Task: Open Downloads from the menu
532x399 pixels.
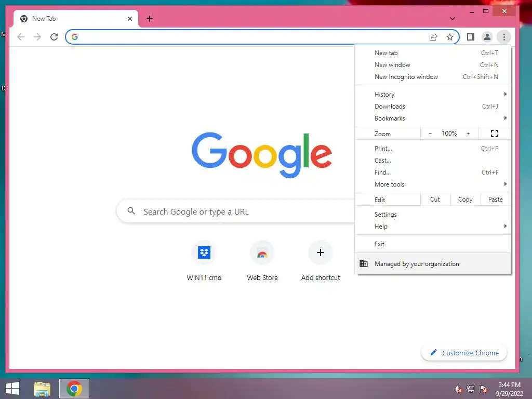Action: [x=433, y=106]
